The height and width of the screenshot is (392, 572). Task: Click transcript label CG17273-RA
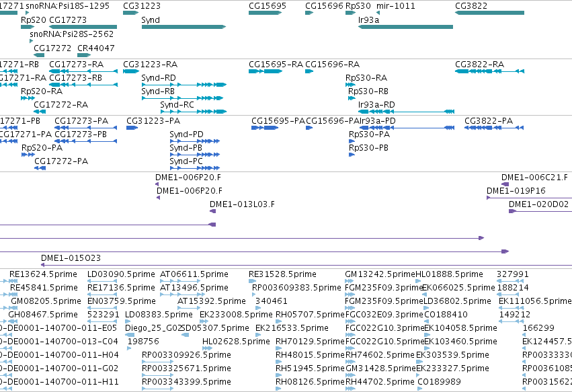coord(76,65)
